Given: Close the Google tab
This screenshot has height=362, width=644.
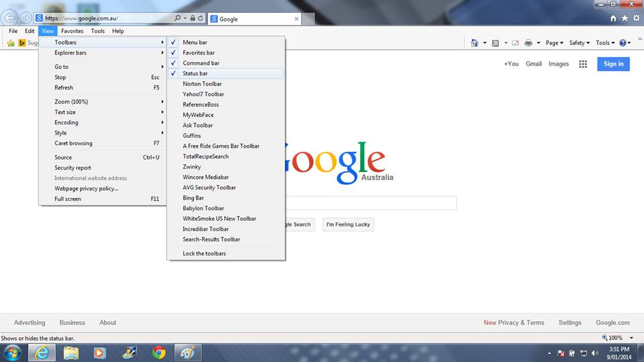Looking at the screenshot, I should (296, 19).
